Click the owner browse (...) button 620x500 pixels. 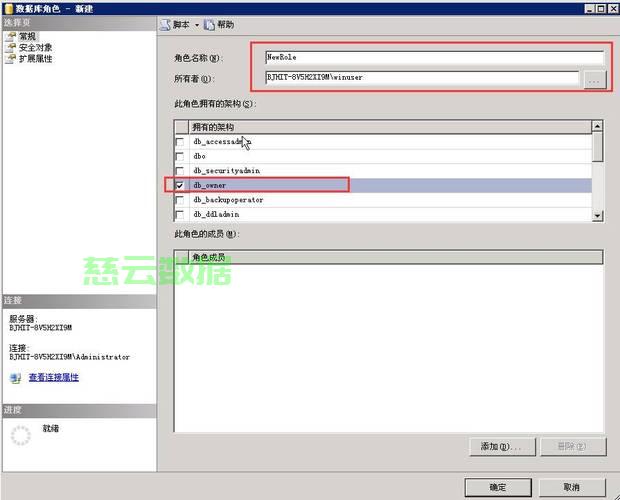pos(595,77)
